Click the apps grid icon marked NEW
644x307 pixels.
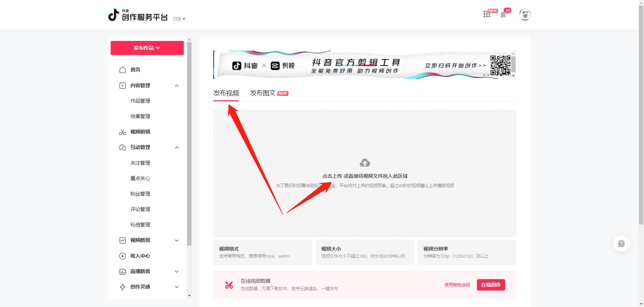coord(487,14)
